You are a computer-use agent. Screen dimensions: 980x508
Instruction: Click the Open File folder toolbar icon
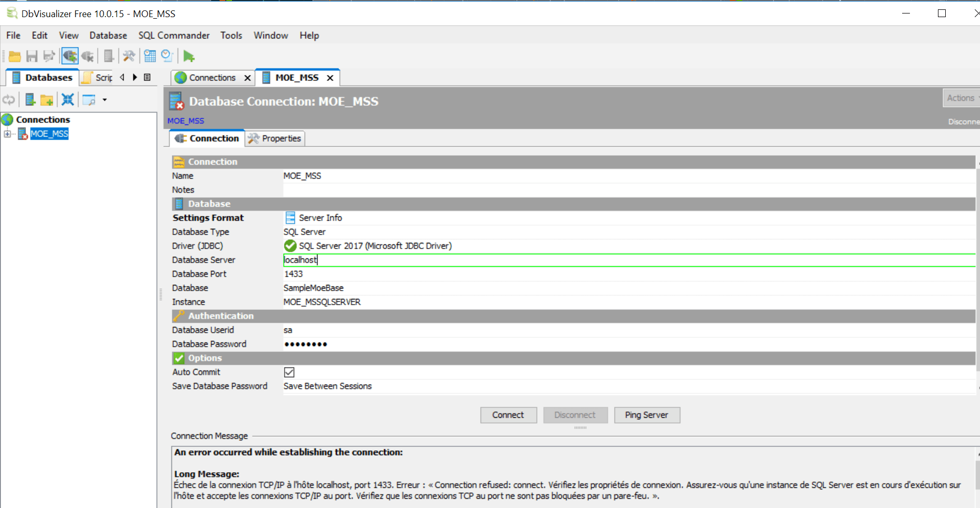point(15,56)
